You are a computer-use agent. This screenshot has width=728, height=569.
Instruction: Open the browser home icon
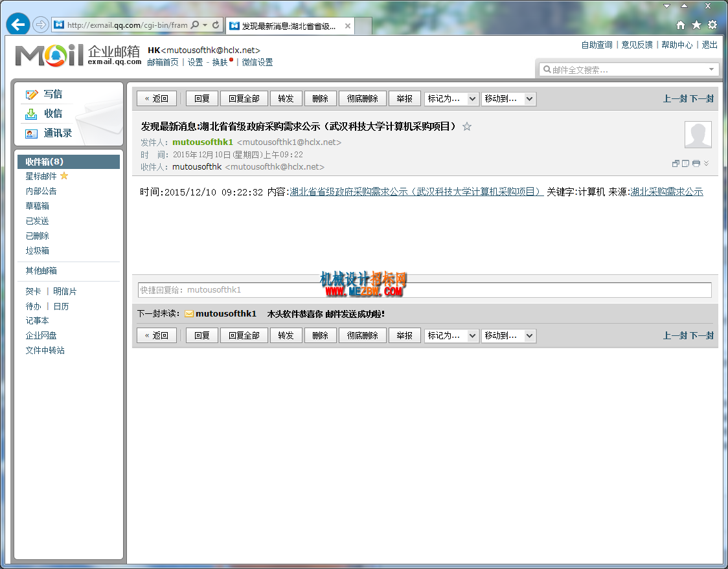[x=681, y=25]
